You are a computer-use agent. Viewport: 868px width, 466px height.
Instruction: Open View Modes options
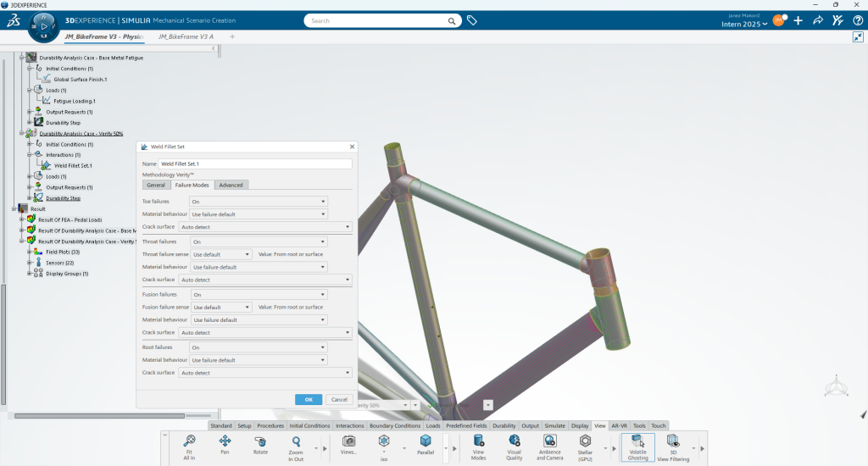point(478,441)
